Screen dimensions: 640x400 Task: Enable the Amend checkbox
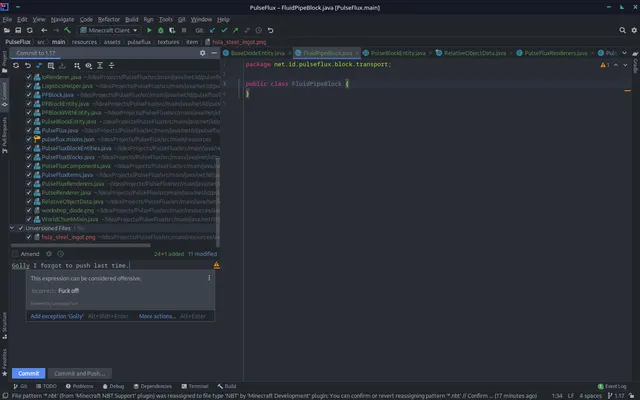pyautogui.click(x=15, y=254)
